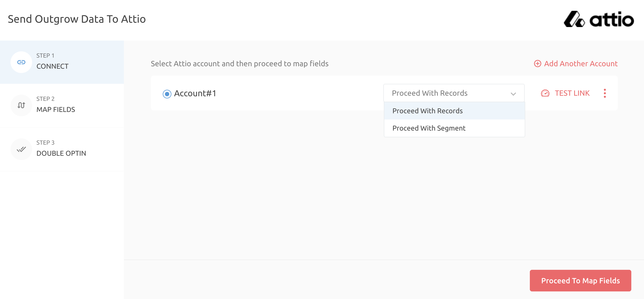Switch to Step 1 Connect
This screenshot has width=644, height=299.
52,62
